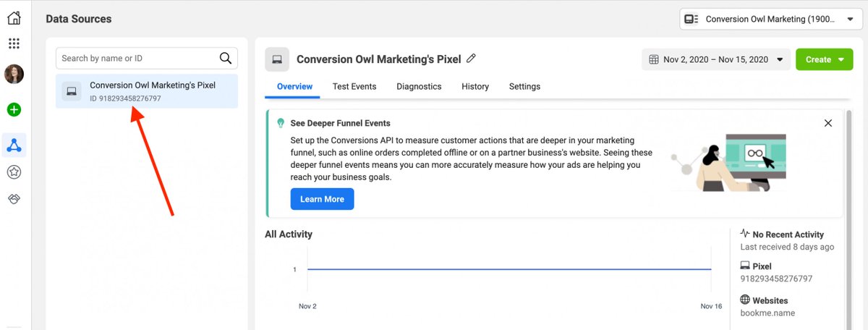Expand the Nov 2 – Nov 15 date range

pos(715,59)
